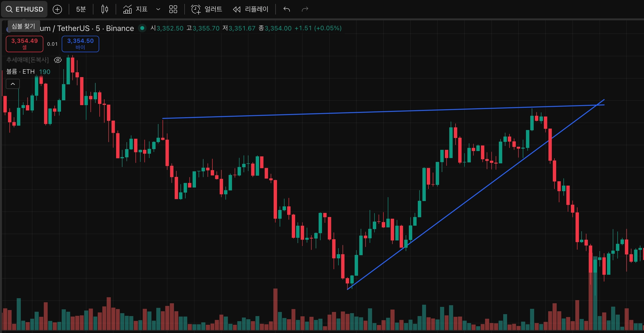Image resolution: width=644 pixels, height=333 pixels.
Task: Open the 지표 indicators menu
Action: (135, 9)
